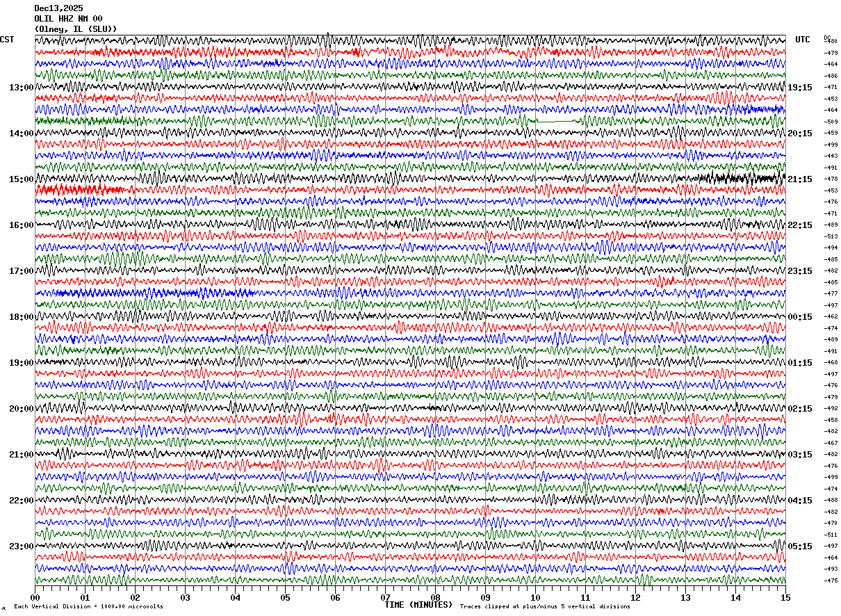Screen dimensions: 841x616
Task: Select the station header "OLIL HHZ NM 00"
Action: (68, 19)
